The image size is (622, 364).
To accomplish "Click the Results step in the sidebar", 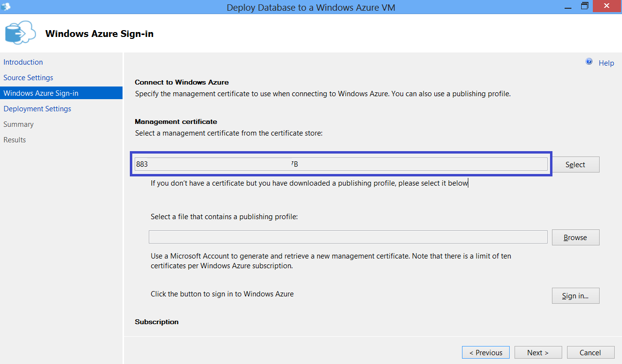I will [15, 140].
